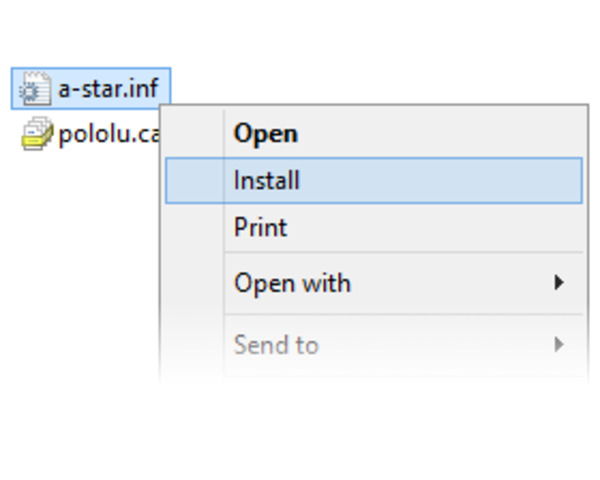Show app choices via the Open with arrow

[559, 283]
